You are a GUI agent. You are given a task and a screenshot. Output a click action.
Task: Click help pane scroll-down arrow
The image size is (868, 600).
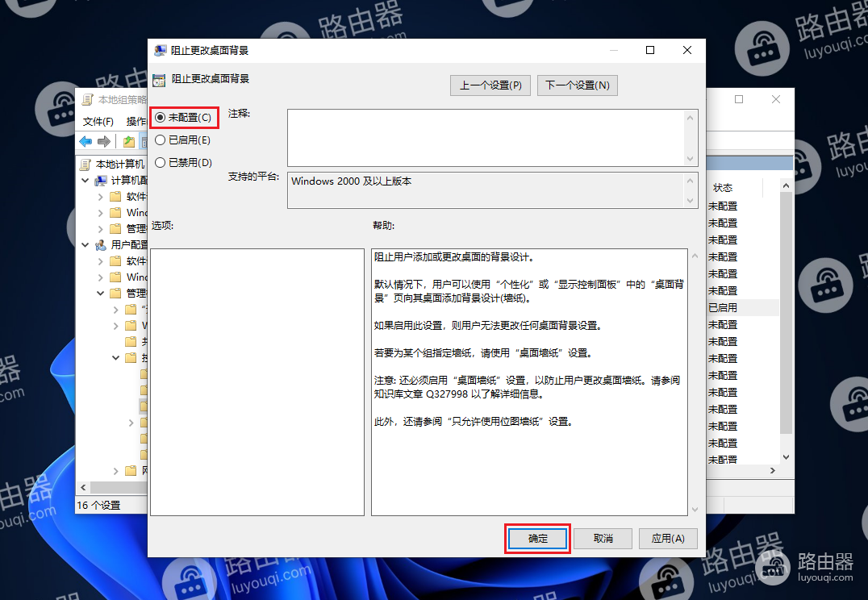(x=695, y=509)
